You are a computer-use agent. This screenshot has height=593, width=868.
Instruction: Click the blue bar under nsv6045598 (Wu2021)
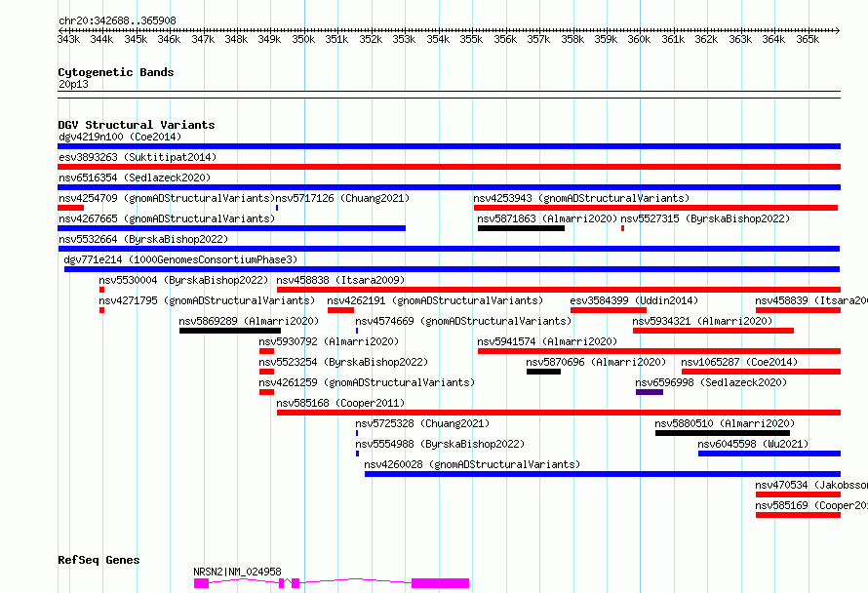pos(769,454)
